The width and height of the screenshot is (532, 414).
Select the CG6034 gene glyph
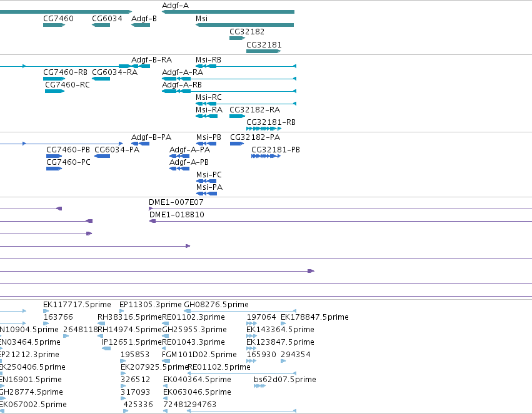point(101,25)
